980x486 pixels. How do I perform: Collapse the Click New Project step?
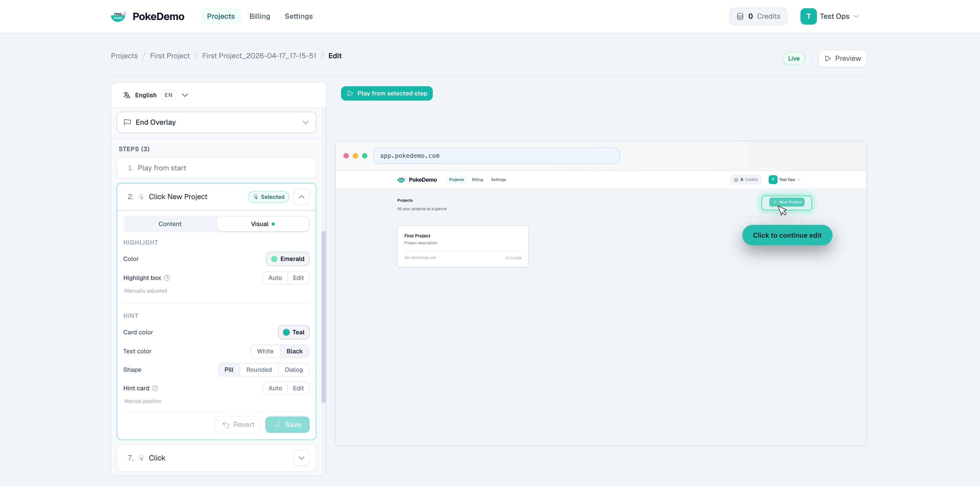pos(301,197)
